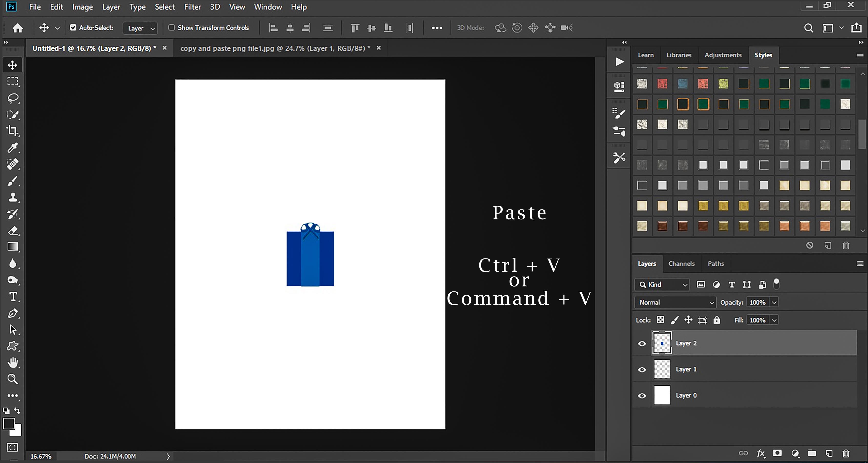
Task: Enable Show Transform Controls checkbox
Action: click(x=172, y=28)
